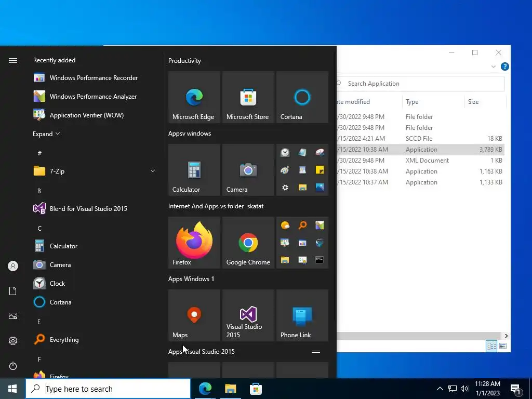Open File Explorer from the taskbar
This screenshot has width=532, height=399.
[x=230, y=389]
